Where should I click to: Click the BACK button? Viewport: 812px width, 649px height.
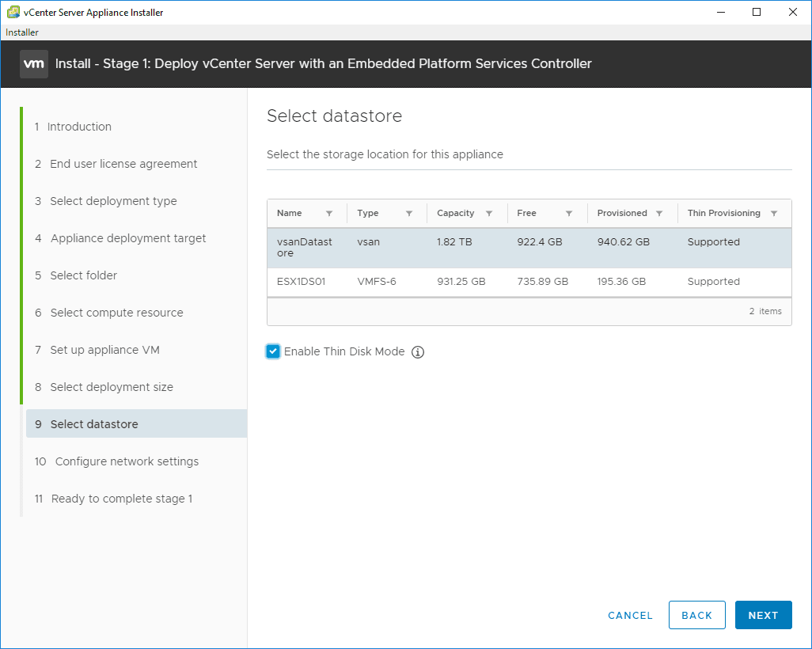tap(696, 615)
